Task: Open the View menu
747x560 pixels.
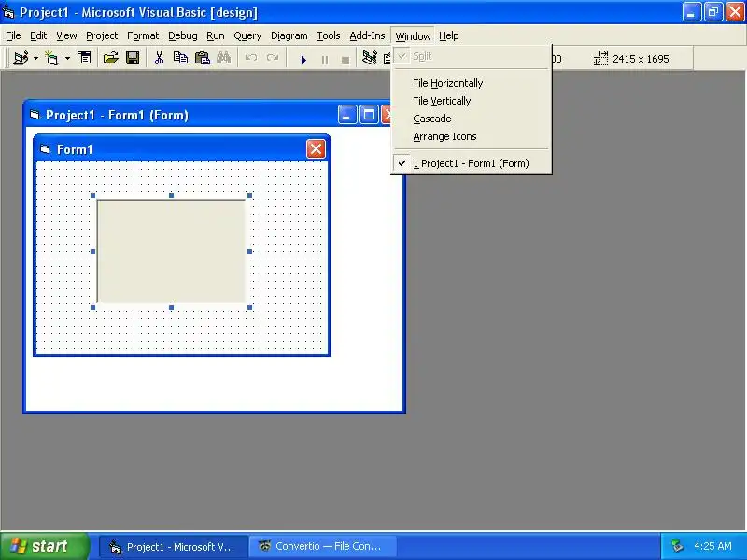Action: click(x=66, y=35)
